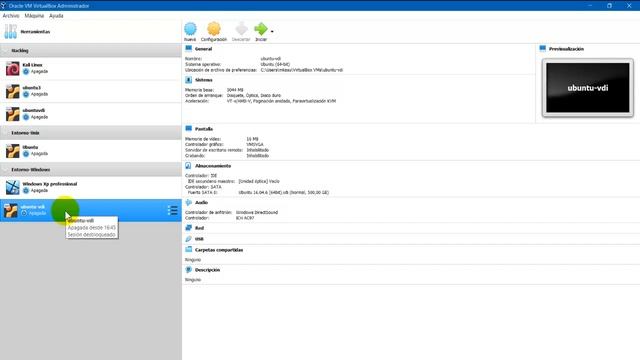Screen dimensions: 640x360
Task: Open the Sistema settings heading link
Action: point(204,80)
